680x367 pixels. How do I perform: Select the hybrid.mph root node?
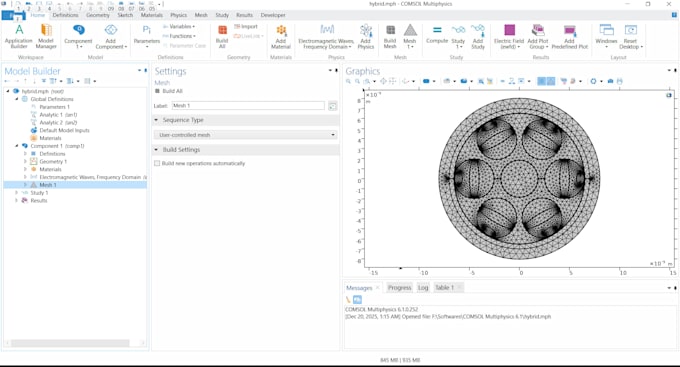(x=42, y=91)
